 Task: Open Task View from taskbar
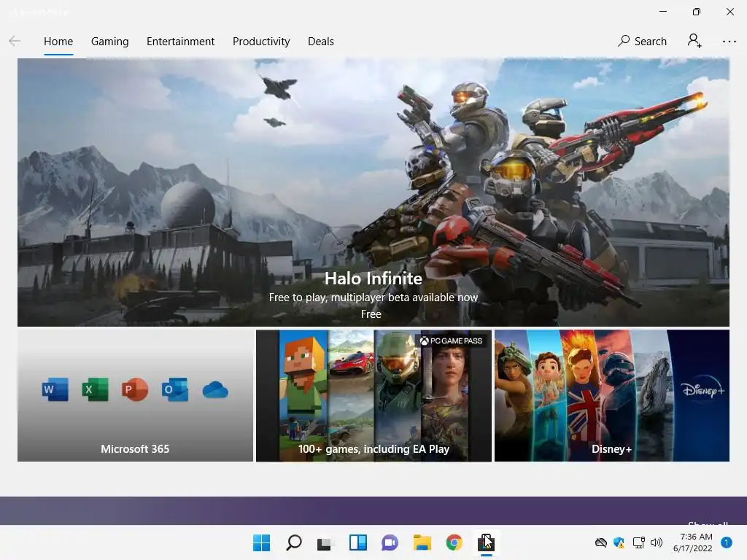coord(325,542)
